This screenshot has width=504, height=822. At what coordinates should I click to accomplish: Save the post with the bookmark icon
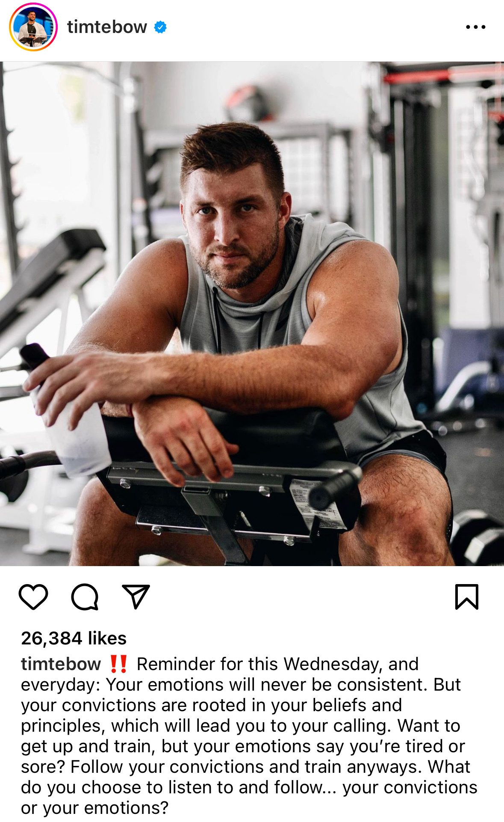467,596
